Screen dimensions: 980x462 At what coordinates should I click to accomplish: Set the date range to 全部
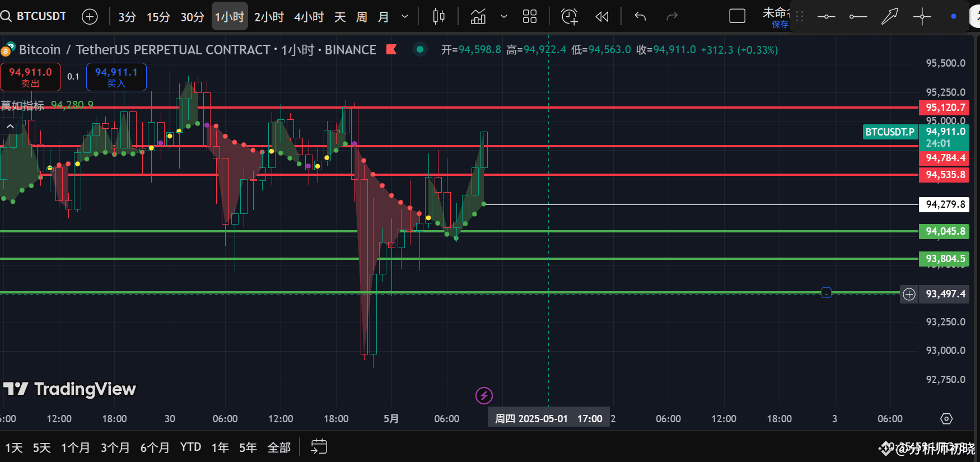pyautogui.click(x=279, y=447)
